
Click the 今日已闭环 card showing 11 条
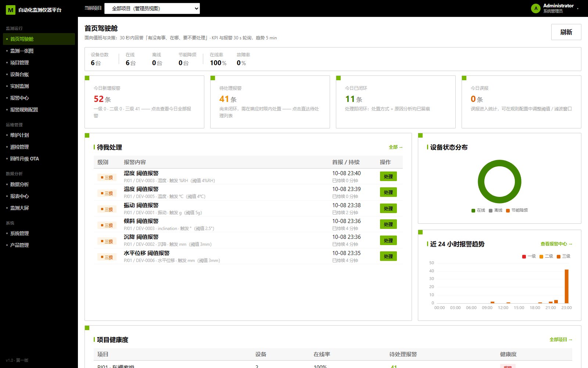coord(396,102)
